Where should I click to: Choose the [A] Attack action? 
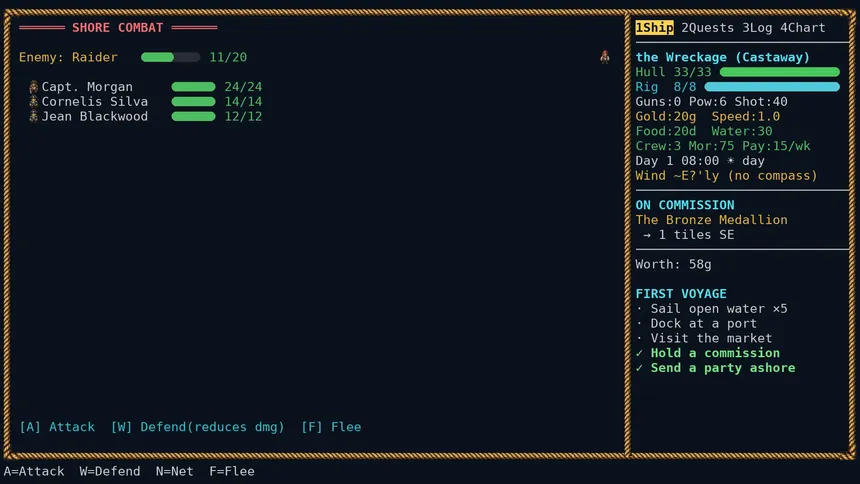click(57, 427)
